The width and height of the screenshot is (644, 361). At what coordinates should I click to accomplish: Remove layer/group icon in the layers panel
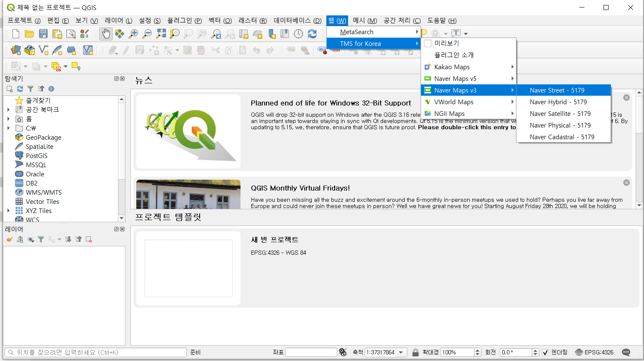click(x=89, y=239)
